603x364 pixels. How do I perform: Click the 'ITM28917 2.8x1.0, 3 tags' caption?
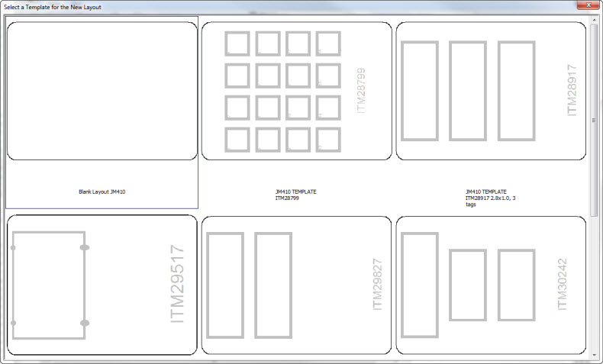(490, 201)
